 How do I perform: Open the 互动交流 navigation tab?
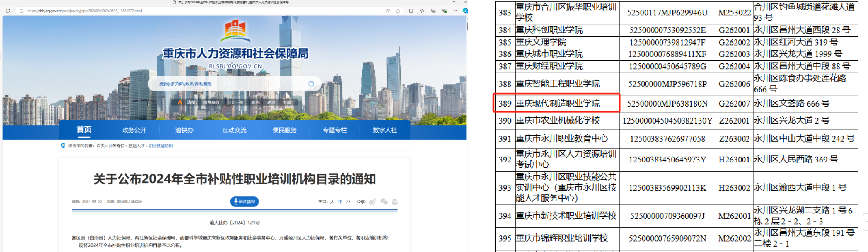(234, 130)
